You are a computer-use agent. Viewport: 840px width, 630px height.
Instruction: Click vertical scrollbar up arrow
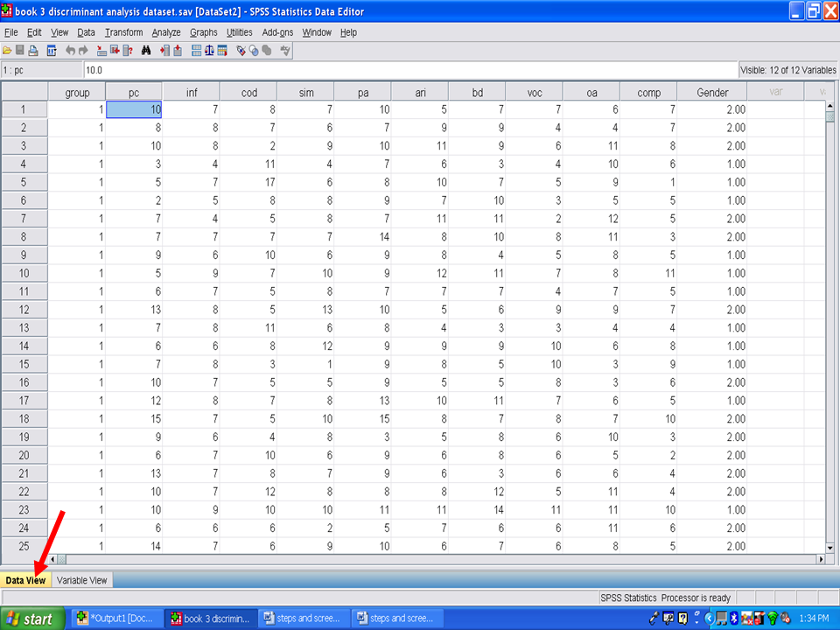click(x=829, y=106)
